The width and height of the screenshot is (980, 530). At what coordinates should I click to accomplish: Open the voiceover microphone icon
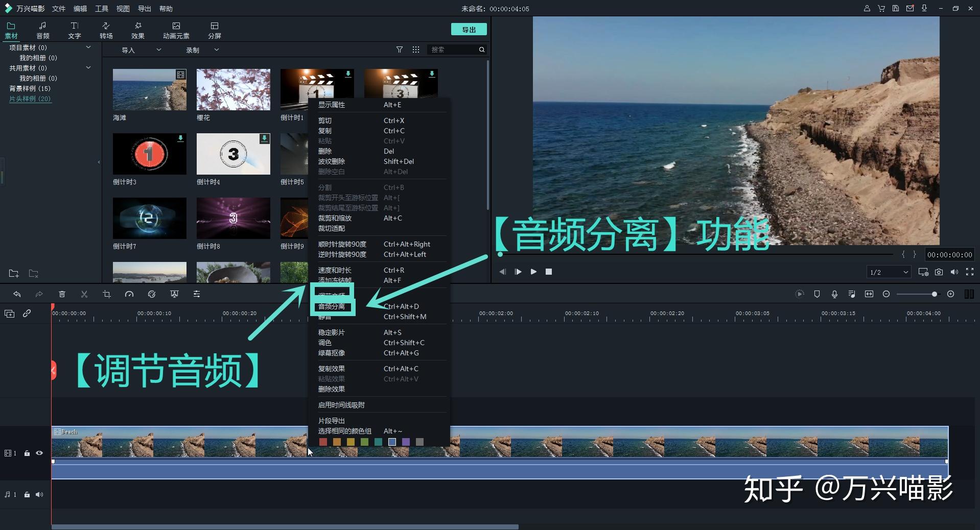[834, 294]
